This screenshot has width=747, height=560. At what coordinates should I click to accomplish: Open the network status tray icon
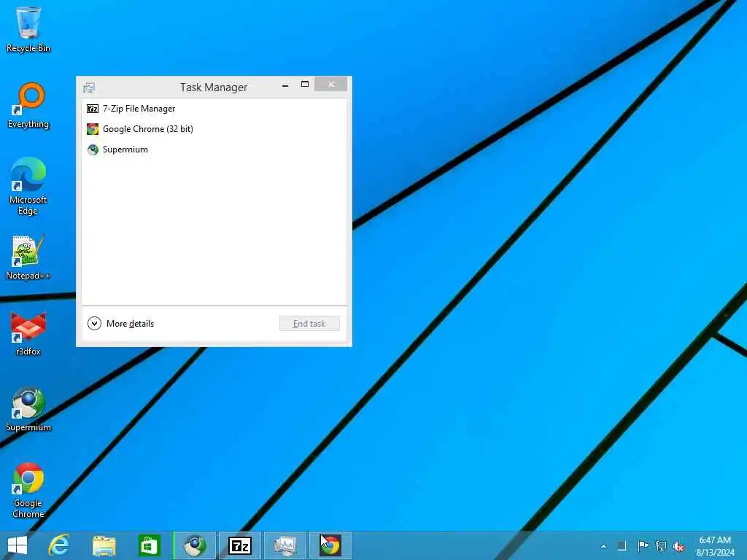point(661,545)
